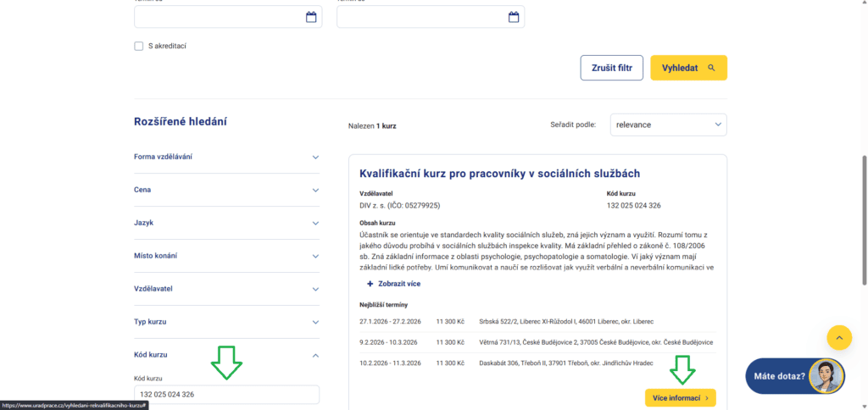Open the Máte dotaz? chat widget
The height and width of the screenshot is (410, 868).
795,376
